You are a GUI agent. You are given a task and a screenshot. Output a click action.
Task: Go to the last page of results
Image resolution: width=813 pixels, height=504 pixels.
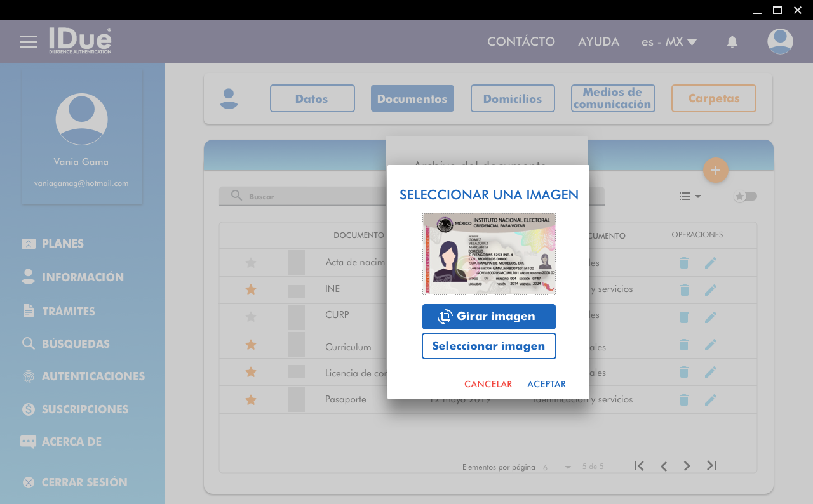(x=711, y=466)
